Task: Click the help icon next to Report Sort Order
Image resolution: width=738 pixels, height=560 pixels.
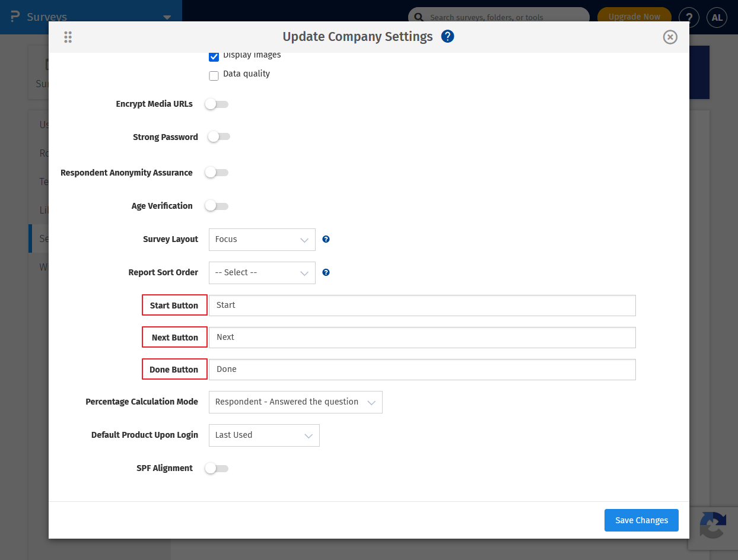Action: (x=326, y=272)
